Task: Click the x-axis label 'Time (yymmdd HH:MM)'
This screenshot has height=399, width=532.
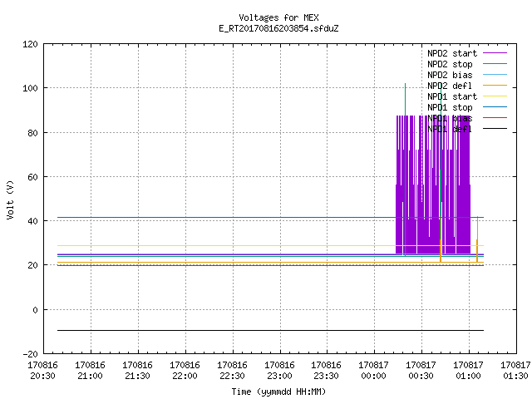Action: (x=278, y=392)
